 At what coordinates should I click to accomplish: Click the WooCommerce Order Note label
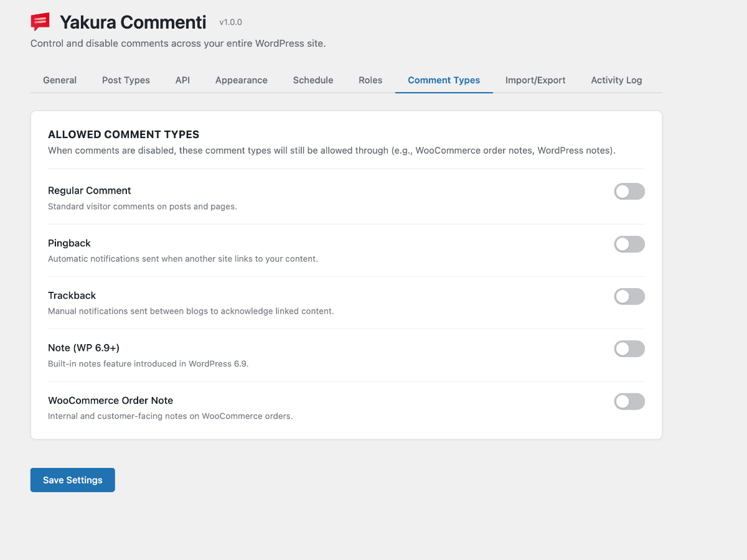pyautogui.click(x=110, y=401)
